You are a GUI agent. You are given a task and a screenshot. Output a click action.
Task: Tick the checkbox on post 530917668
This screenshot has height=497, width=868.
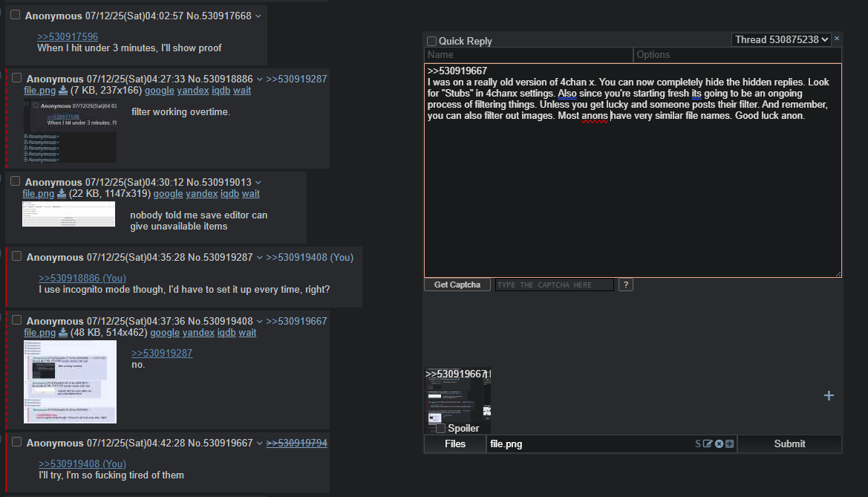[x=16, y=15]
